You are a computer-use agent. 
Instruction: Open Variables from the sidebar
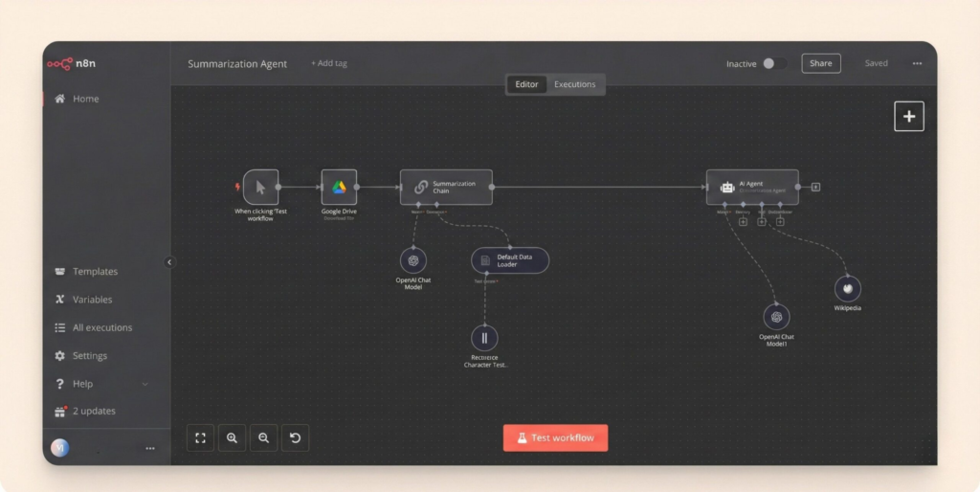(84, 300)
